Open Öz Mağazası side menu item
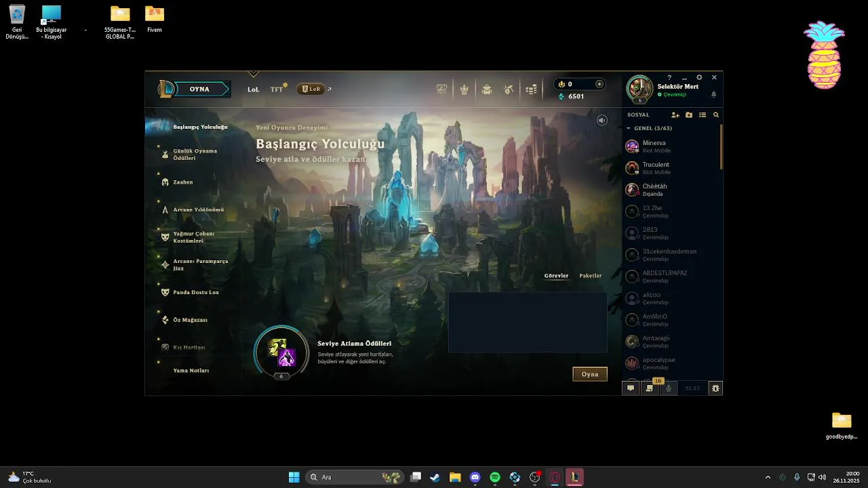 (190, 320)
